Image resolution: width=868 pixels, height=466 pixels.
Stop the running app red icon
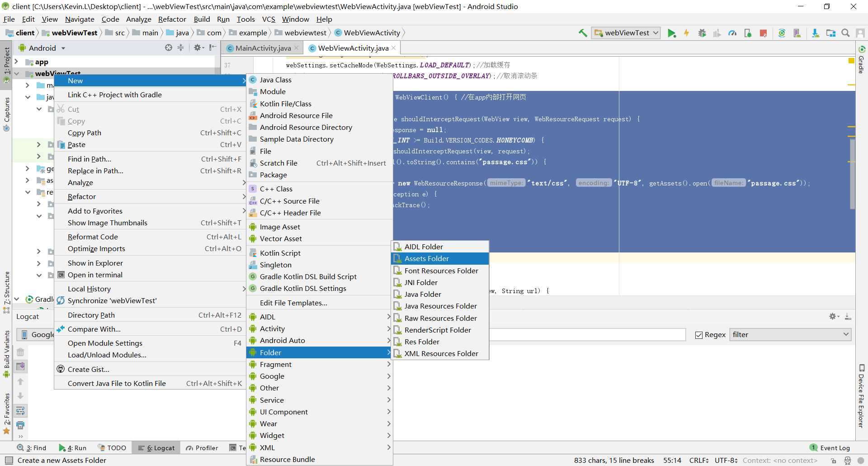[x=763, y=33]
